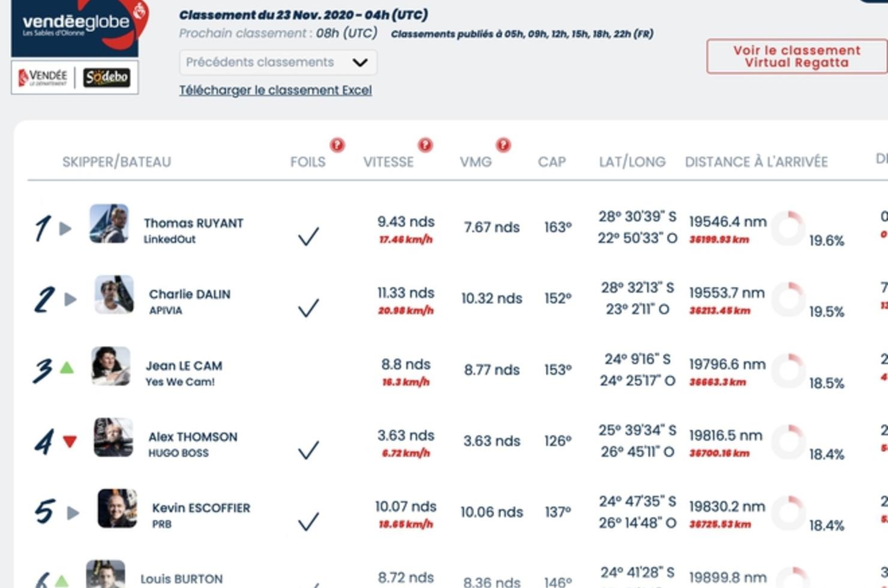Sort by the DISTANCE À L'ARRIVÉE column header
The height and width of the screenshot is (588, 888).
(757, 162)
